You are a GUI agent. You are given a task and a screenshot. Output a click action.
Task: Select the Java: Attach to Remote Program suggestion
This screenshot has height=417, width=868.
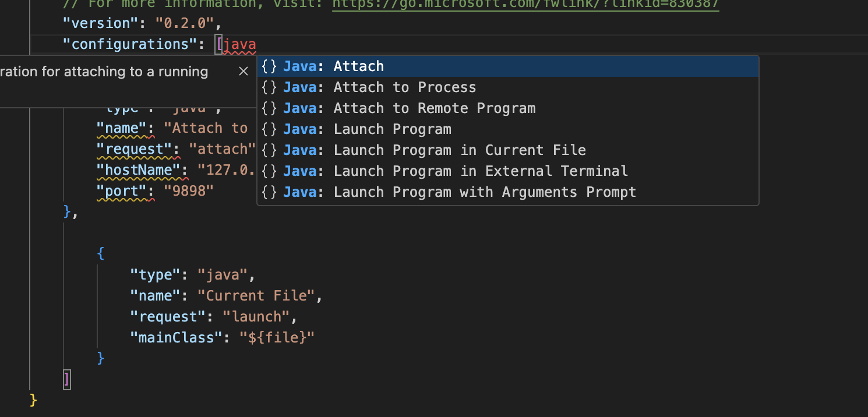point(434,108)
